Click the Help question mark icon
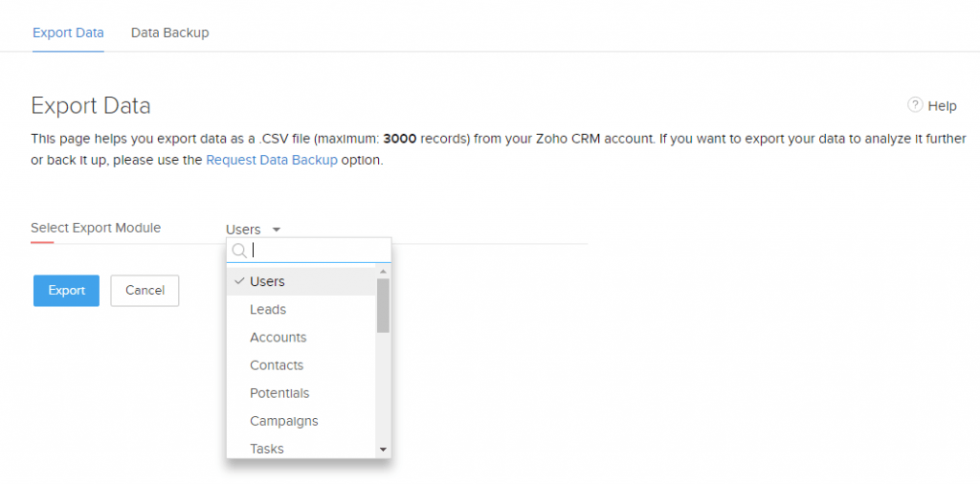 click(x=915, y=105)
